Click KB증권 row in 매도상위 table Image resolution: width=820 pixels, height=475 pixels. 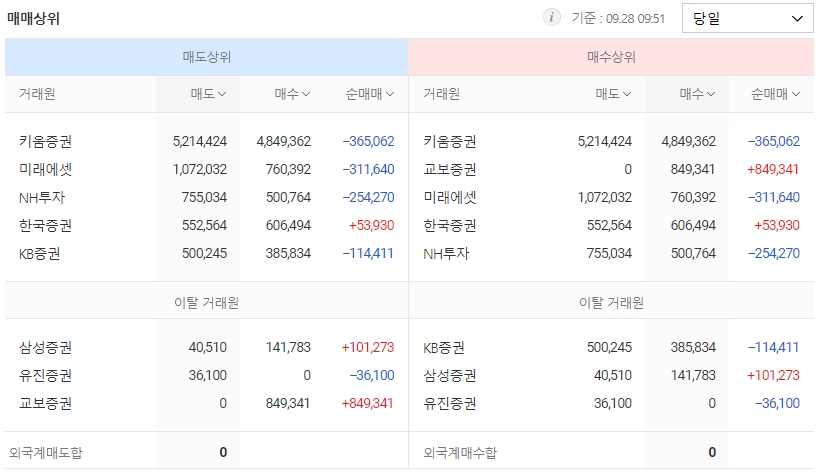[x=207, y=254]
